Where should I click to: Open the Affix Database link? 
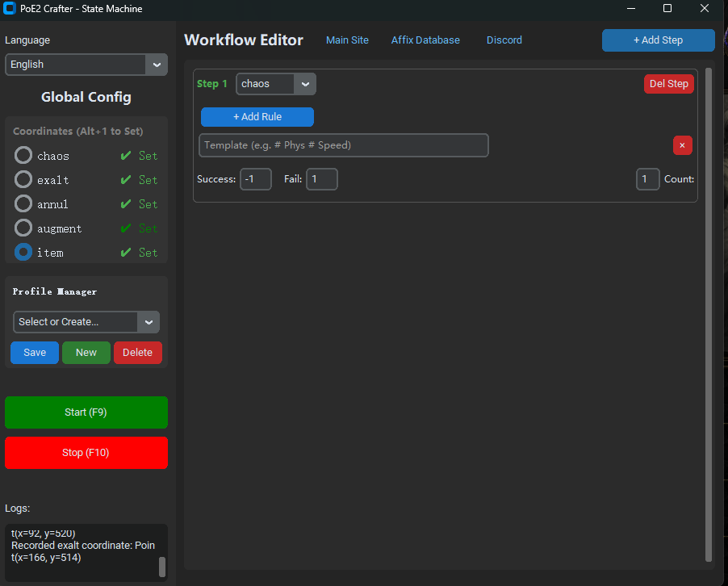point(425,40)
